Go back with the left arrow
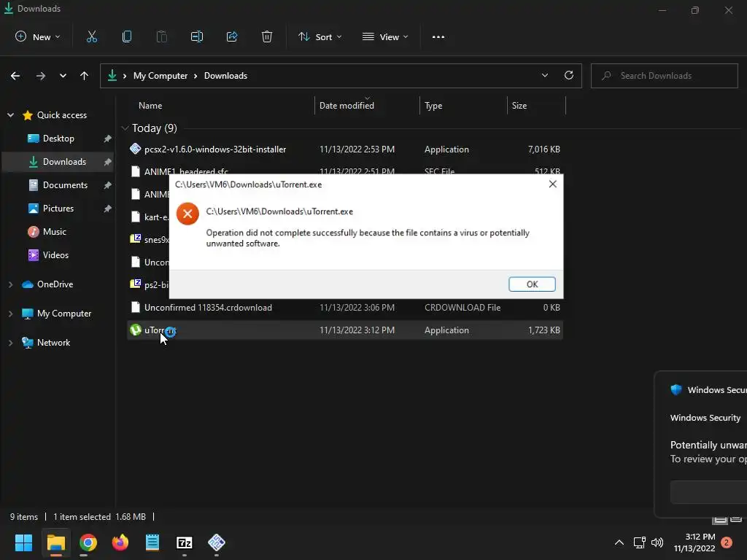This screenshot has width=747, height=560. (x=15, y=76)
